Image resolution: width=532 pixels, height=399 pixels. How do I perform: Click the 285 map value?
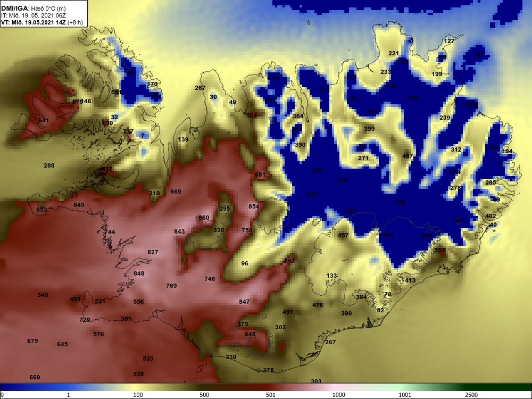[491, 182]
